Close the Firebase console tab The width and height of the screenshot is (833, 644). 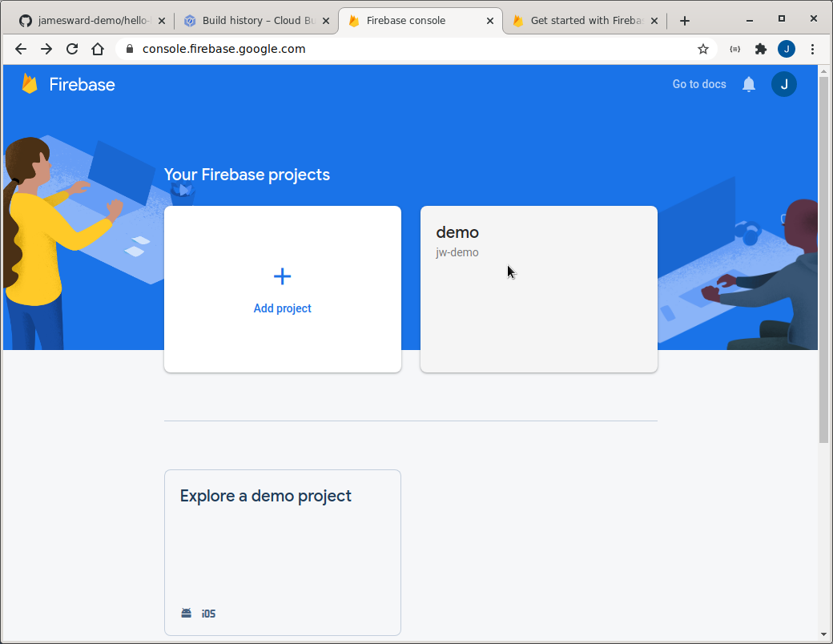(x=490, y=21)
